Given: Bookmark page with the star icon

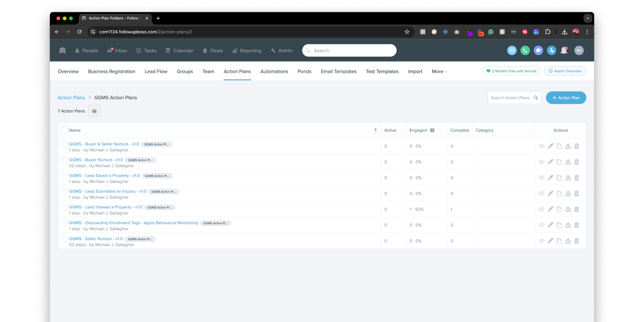Looking at the screenshot, I should coord(407,32).
